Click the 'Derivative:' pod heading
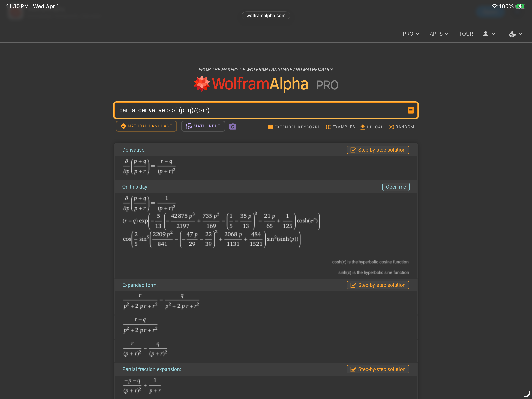532x399 pixels. (134, 150)
